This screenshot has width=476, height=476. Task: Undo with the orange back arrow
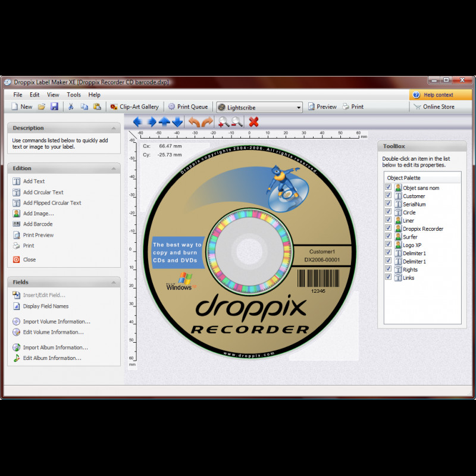click(195, 122)
